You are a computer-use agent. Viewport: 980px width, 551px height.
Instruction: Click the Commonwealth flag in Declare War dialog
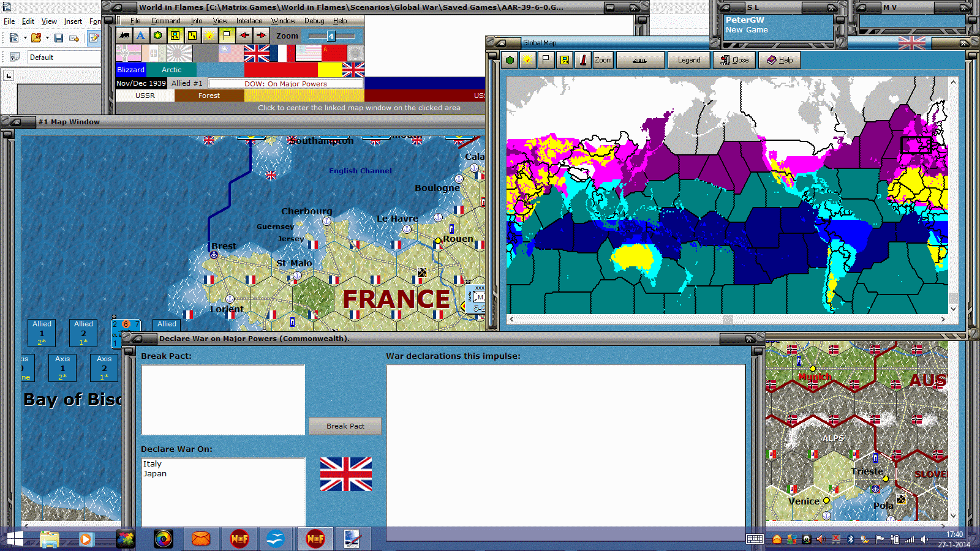click(346, 474)
